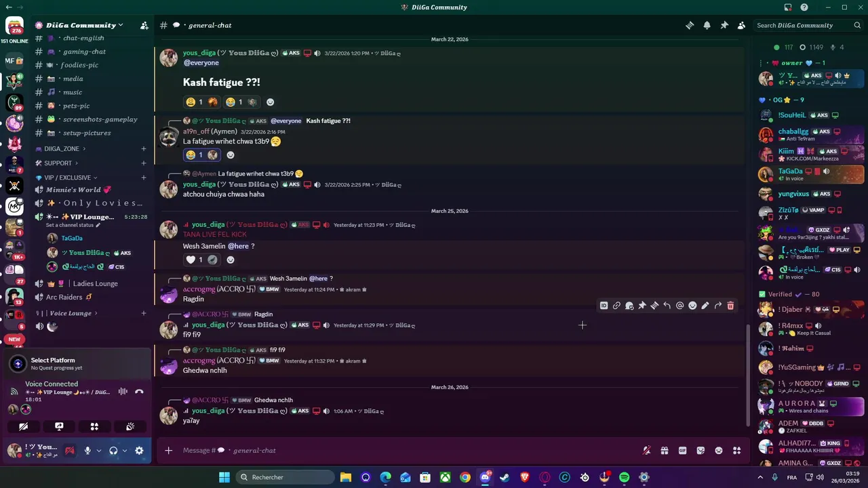
Task: Toggle the red game controller icon
Action: click(x=69, y=450)
